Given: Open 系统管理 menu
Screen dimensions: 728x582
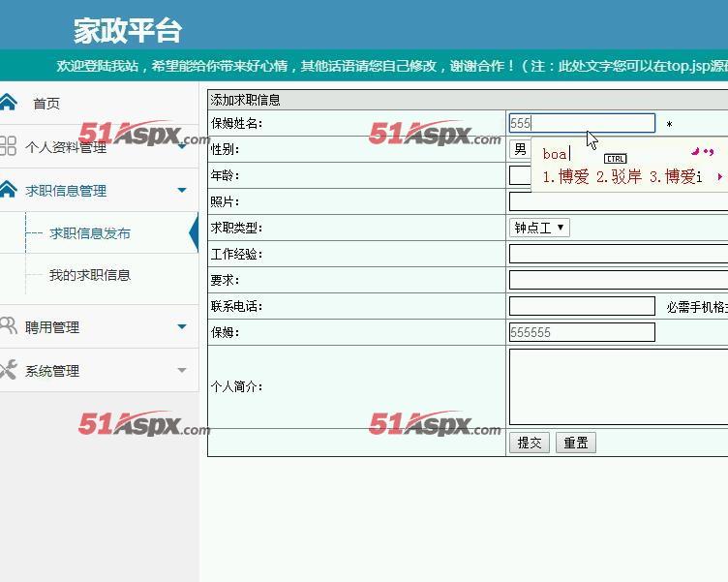Looking at the screenshot, I should [x=52, y=371].
